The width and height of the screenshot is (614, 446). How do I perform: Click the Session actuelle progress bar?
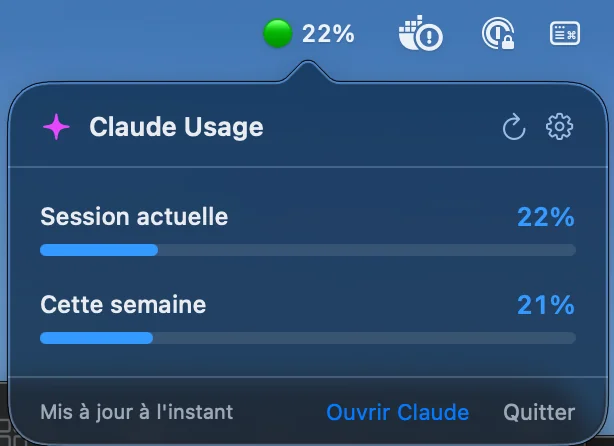pos(307,250)
